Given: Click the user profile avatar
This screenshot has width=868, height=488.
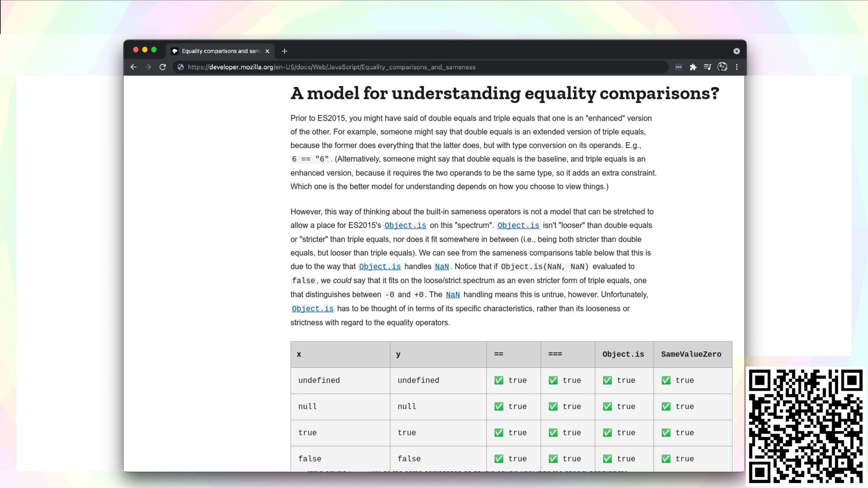Looking at the screenshot, I should click(722, 67).
